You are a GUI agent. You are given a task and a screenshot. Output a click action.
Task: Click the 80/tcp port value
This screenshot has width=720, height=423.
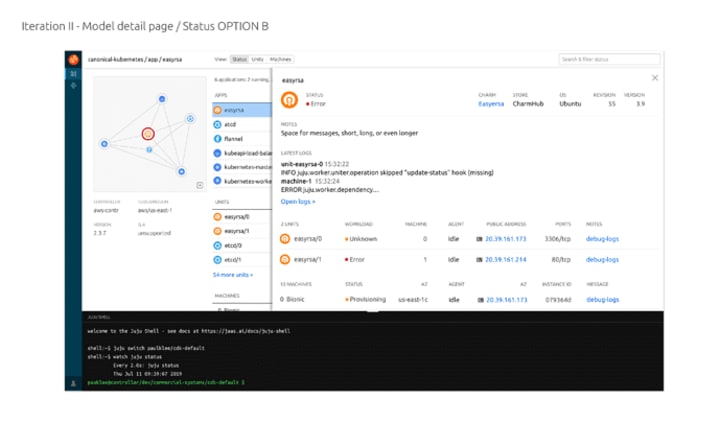pyautogui.click(x=561, y=259)
